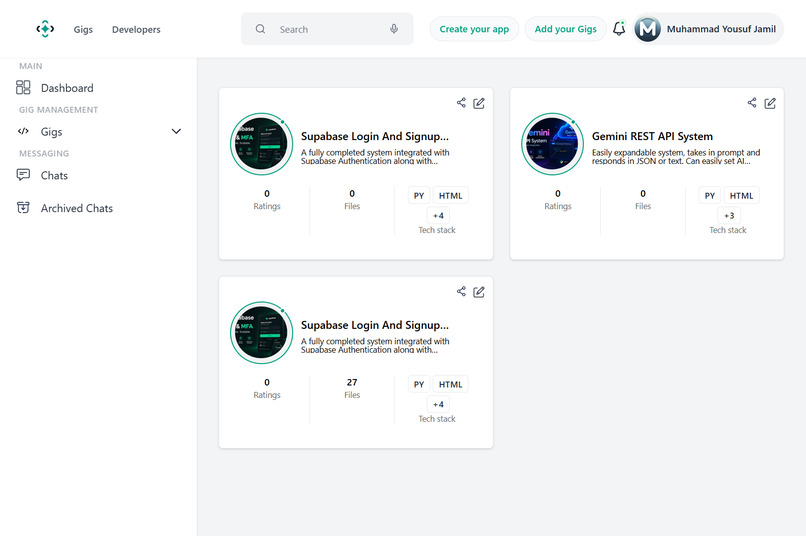Click the Chats speech bubble icon
The height and width of the screenshot is (536, 806).
tap(23, 175)
